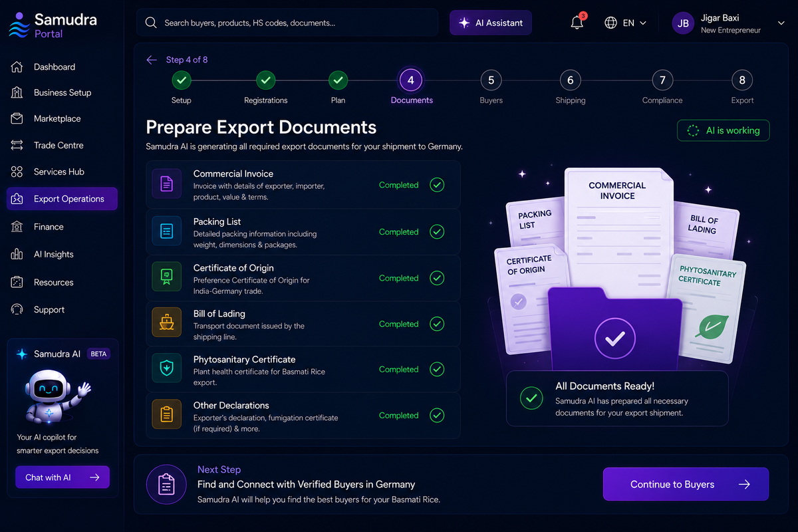Expand the Jigar Baxi profile menu
This screenshot has width=798, height=532.
[x=781, y=23]
